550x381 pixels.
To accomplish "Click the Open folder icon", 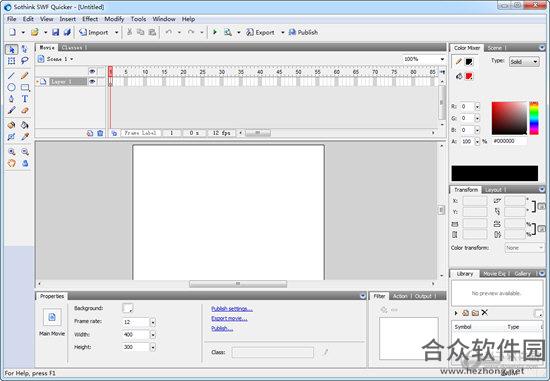I will [x=34, y=32].
